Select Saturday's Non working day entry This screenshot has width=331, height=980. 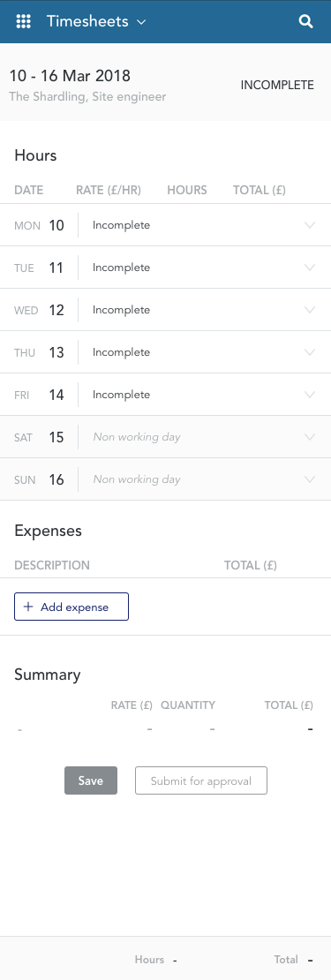(137, 437)
